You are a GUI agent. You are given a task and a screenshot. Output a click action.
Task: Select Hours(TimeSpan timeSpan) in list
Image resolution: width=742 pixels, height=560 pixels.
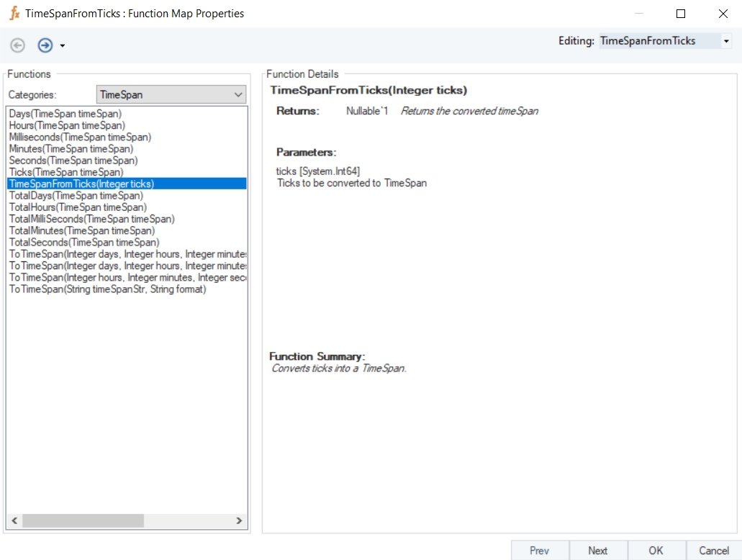(x=67, y=125)
